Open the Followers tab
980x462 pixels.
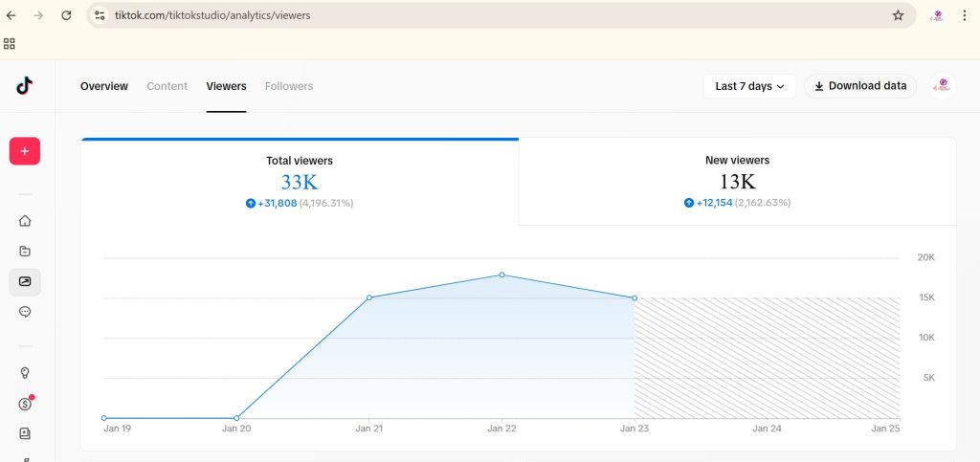tap(289, 86)
